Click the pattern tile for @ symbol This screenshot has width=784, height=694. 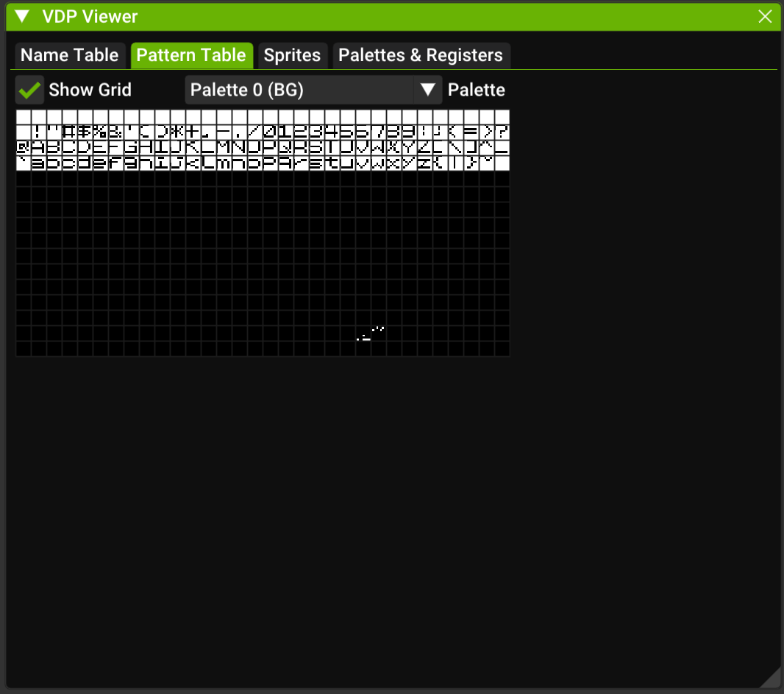(24, 148)
